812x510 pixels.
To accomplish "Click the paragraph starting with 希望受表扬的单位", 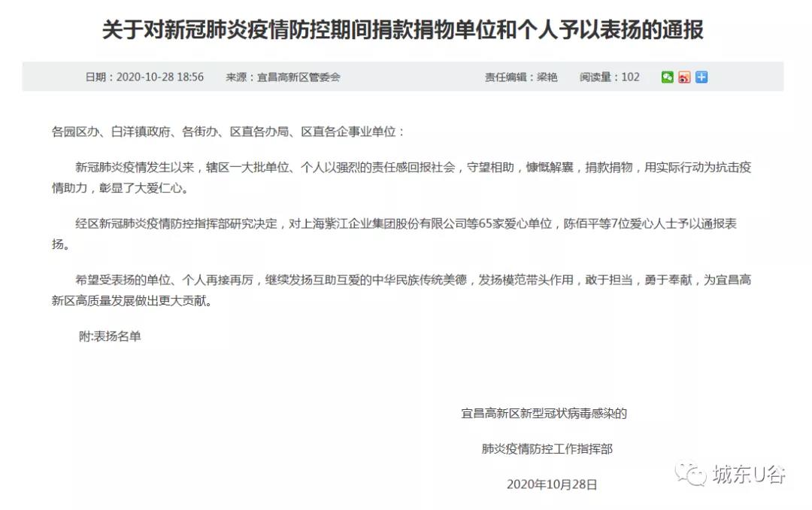I will [401, 290].
